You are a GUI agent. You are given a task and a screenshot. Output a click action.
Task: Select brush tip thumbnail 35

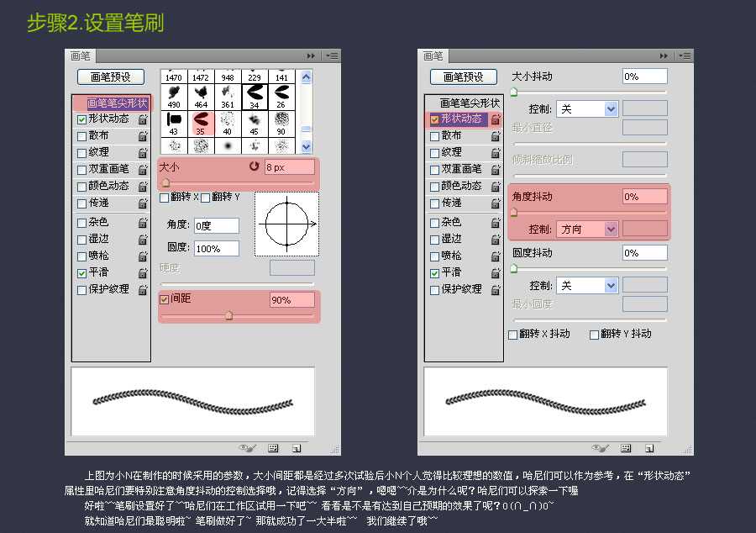point(201,124)
